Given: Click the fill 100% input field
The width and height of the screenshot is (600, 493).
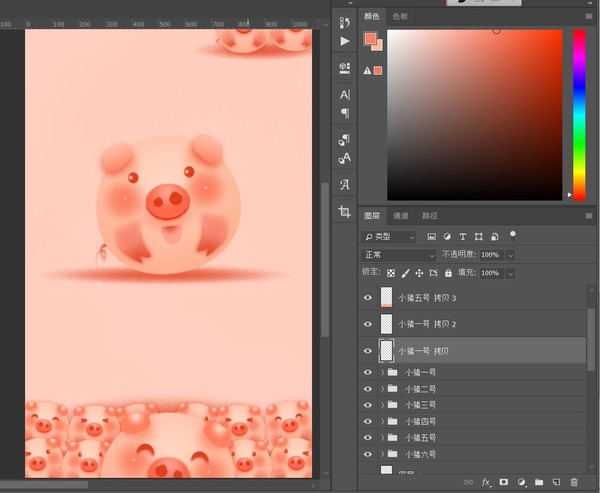Looking at the screenshot, I should 492,273.
